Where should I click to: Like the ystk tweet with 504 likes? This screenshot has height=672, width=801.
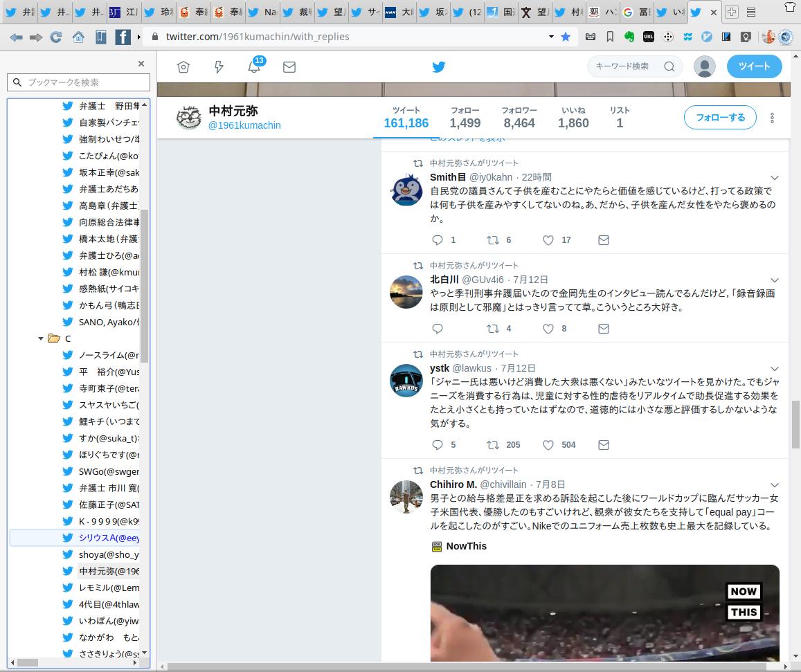(x=548, y=445)
